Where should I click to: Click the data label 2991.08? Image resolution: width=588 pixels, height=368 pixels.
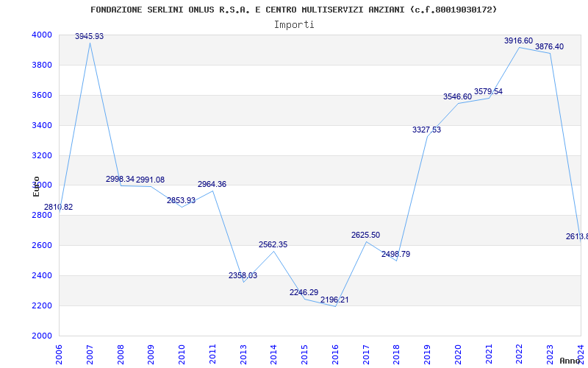point(151,180)
